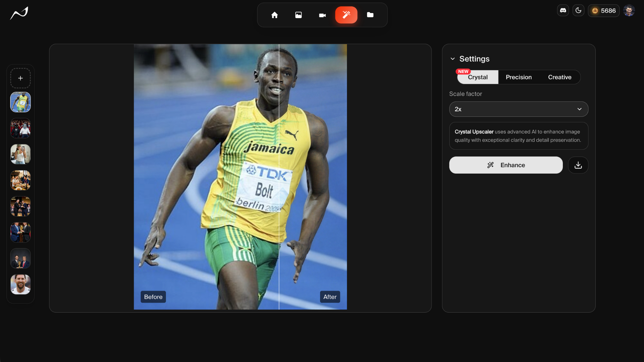Open the Home page icon
The image size is (644, 362).
click(x=274, y=15)
